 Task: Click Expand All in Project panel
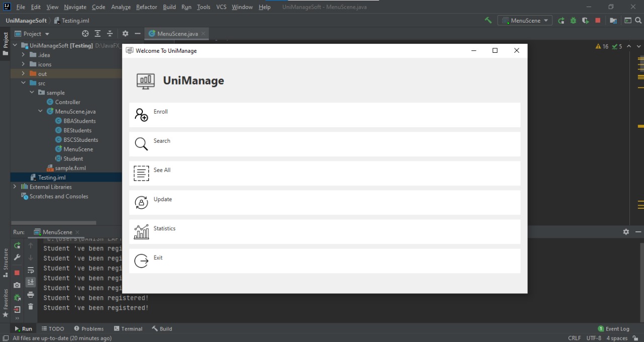tap(98, 34)
